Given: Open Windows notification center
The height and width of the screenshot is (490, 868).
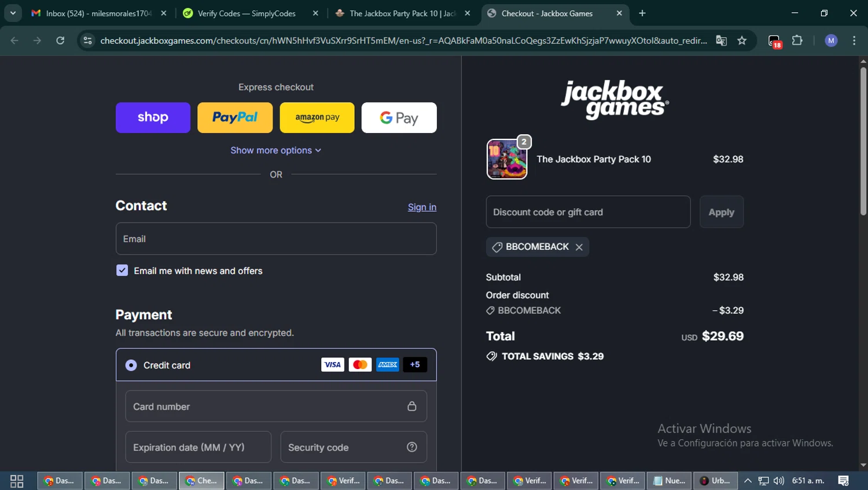Looking at the screenshot, I should (x=844, y=481).
